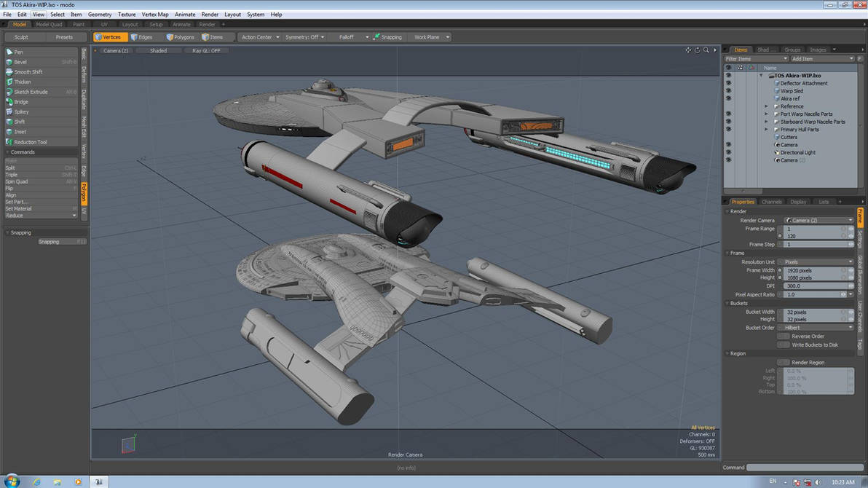The image size is (868, 488).
Task: Expand Primary Hull Parts group
Action: pyautogui.click(x=767, y=130)
